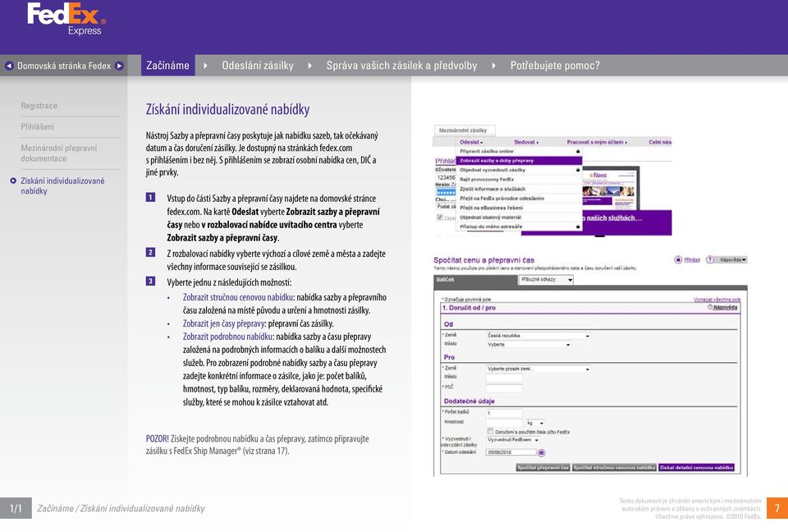
Task: Click the 1/1 page indicator
Action: coord(16,508)
